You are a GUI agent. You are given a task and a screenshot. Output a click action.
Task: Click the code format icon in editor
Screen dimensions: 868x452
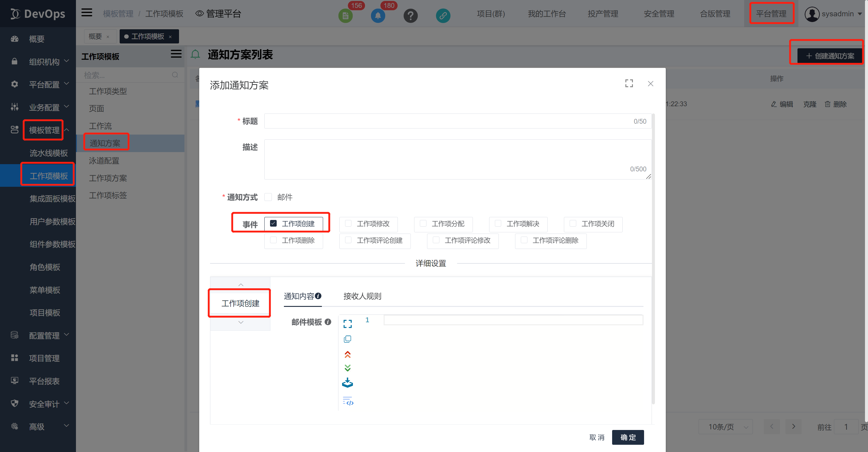click(348, 401)
